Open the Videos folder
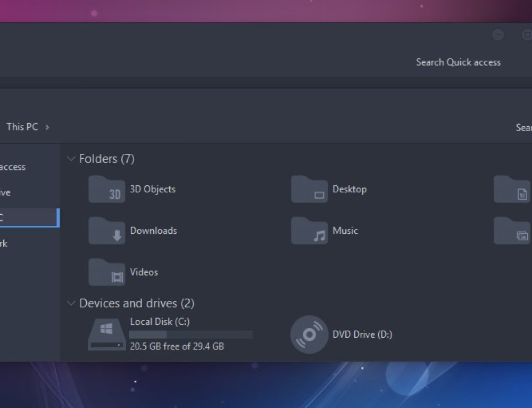 click(144, 272)
